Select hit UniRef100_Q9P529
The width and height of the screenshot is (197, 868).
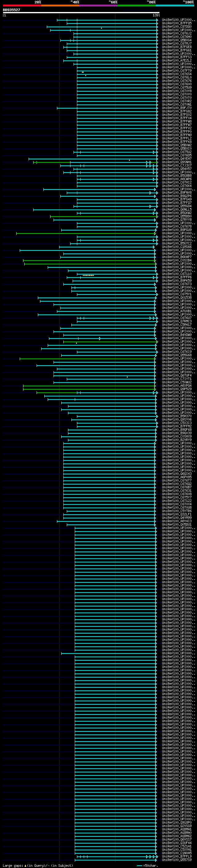point(177,389)
